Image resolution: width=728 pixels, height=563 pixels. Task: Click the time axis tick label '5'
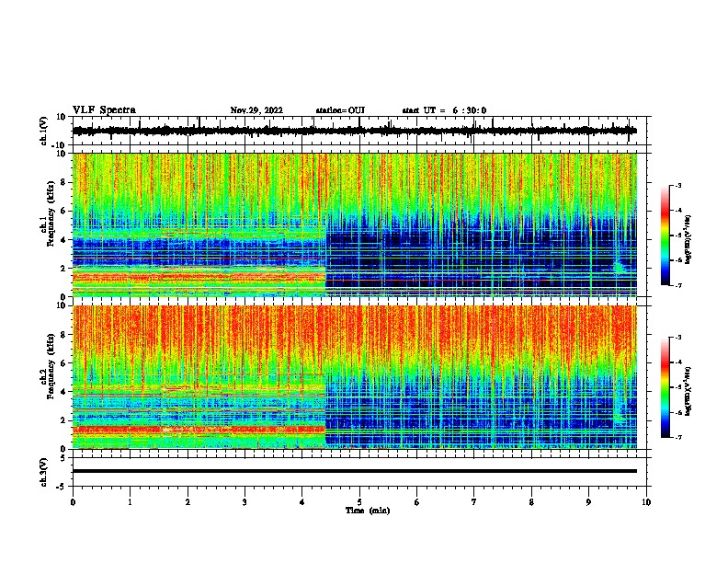pos(359,502)
